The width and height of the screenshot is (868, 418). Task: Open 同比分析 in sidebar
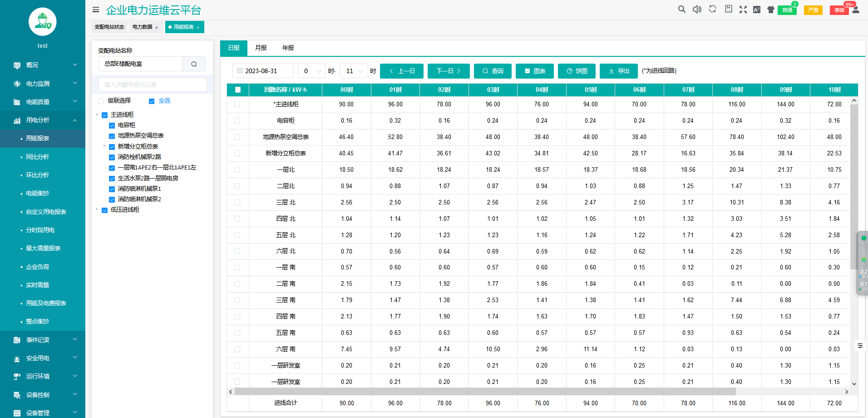[38, 157]
